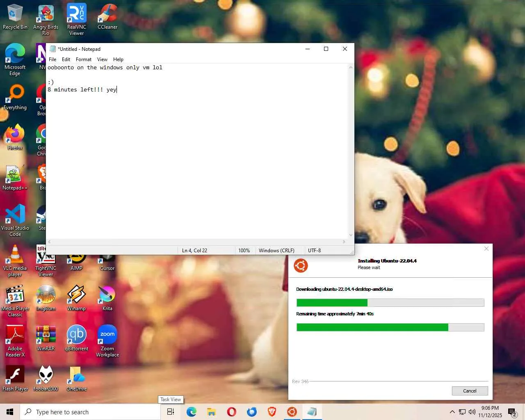Open Thunderbird from the taskbar
The width and height of the screenshot is (525, 420).
(251, 412)
